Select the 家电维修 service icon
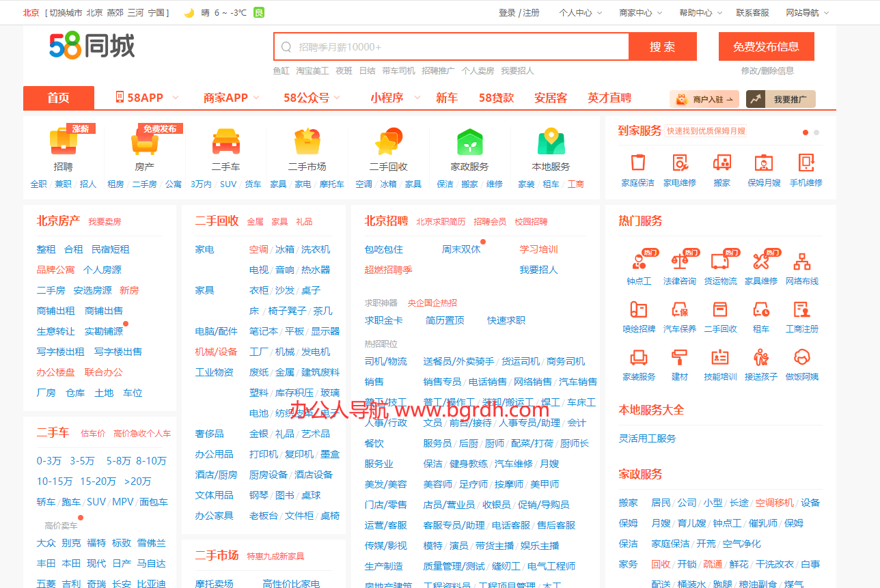 point(679,163)
